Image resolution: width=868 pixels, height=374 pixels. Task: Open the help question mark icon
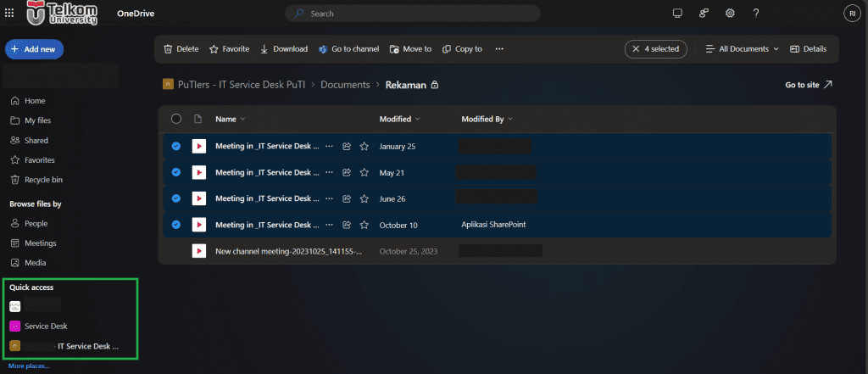coord(756,14)
